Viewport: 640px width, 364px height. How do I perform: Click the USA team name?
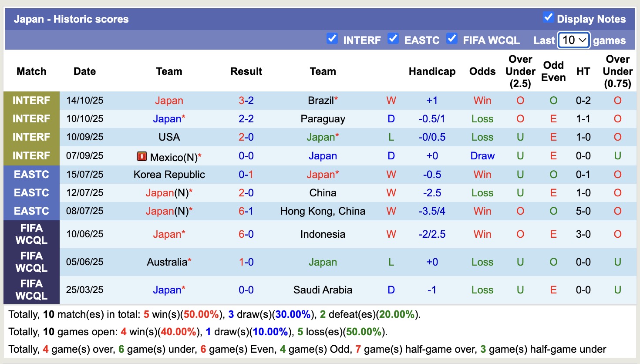pyautogui.click(x=169, y=137)
